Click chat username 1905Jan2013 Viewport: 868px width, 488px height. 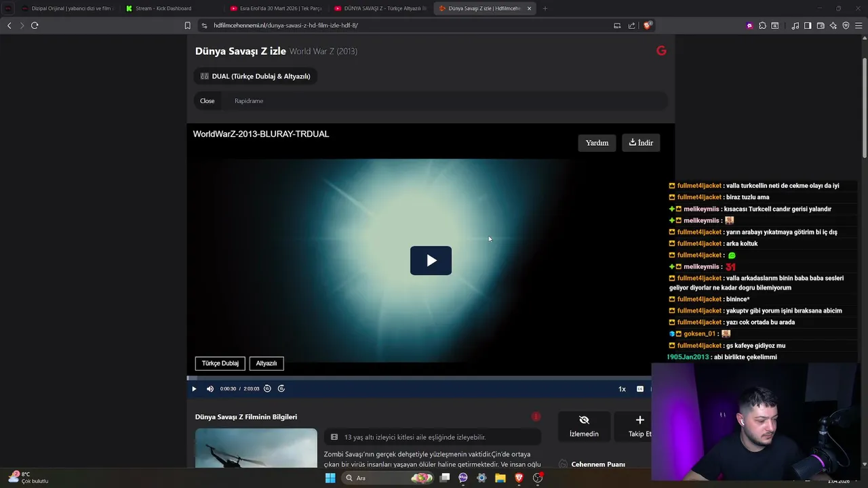tap(688, 357)
